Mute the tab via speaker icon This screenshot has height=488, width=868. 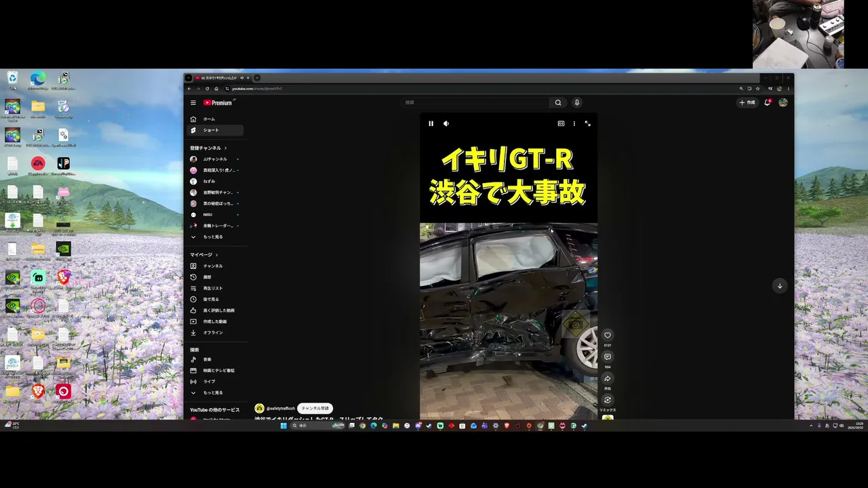click(x=241, y=78)
